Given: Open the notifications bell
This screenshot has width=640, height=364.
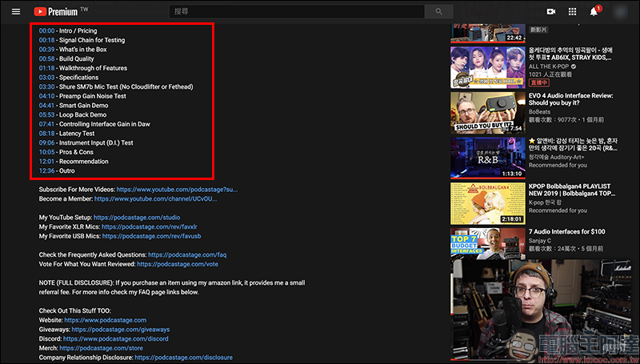Looking at the screenshot, I should tap(594, 11).
